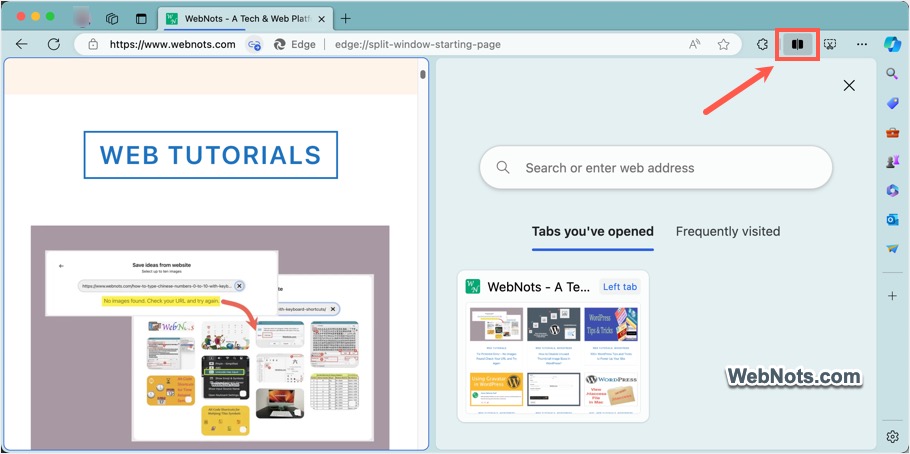Open sidebar Search icon
The width and height of the screenshot is (910, 454).
point(893,73)
